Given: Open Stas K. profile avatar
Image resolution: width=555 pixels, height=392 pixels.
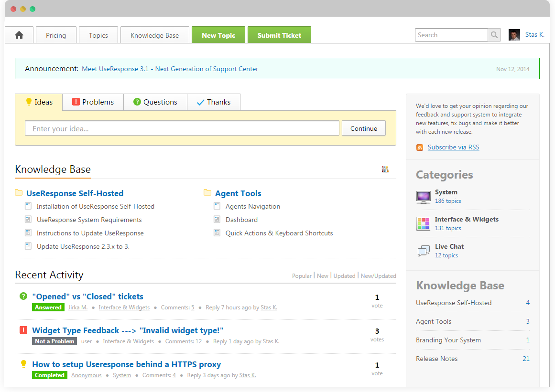Looking at the screenshot, I should 514,35.
